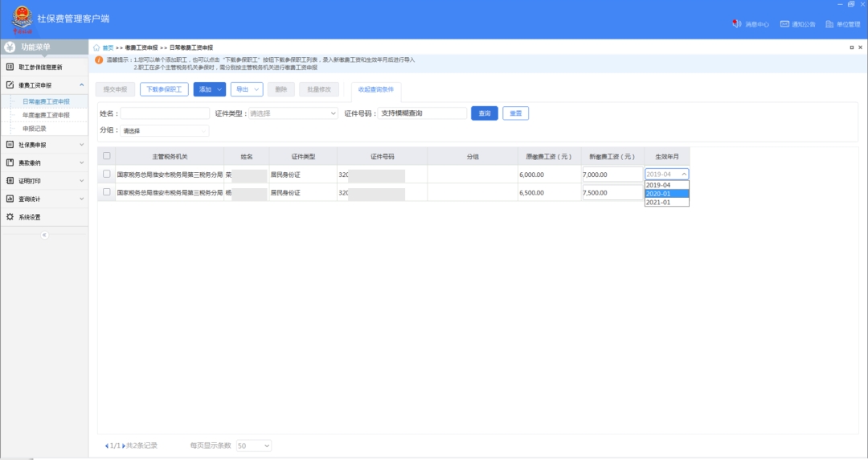The height and width of the screenshot is (460, 868).
Task: Click the 姓名 input field
Action: 165,113
